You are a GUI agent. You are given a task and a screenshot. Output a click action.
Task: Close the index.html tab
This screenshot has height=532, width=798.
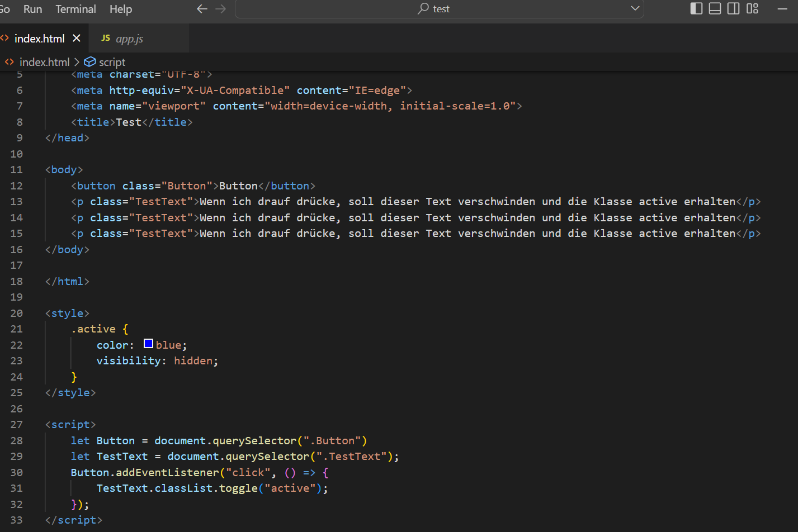(77, 38)
